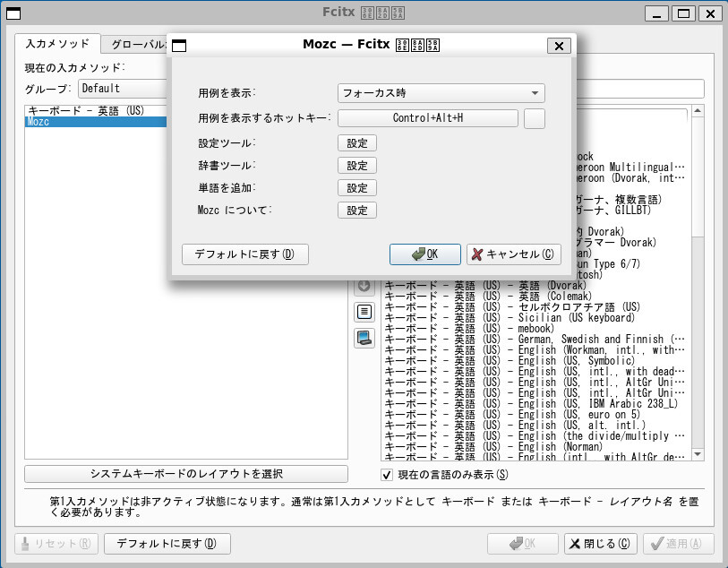
Task: Click 設定 button for 設定ツール
Action: coord(357,143)
